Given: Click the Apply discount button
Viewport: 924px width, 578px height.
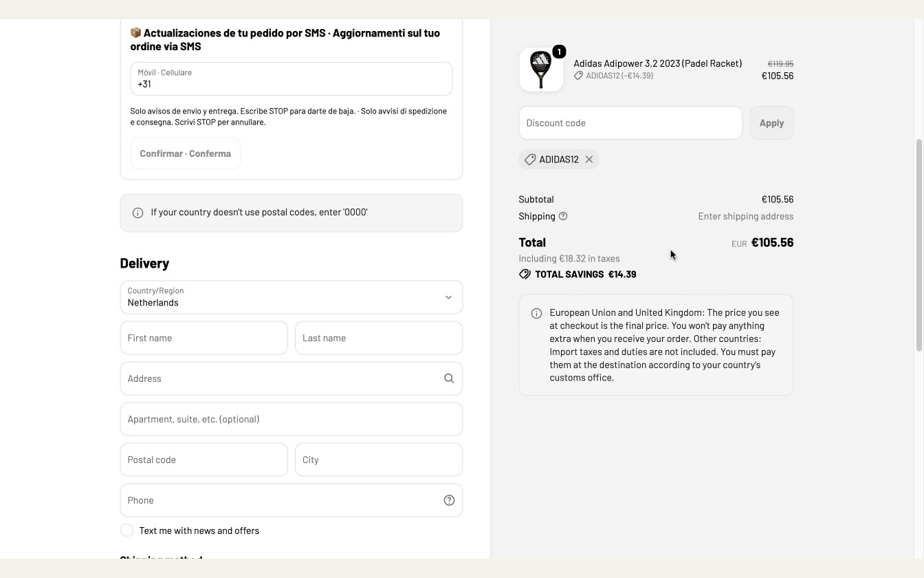Looking at the screenshot, I should [x=771, y=123].
